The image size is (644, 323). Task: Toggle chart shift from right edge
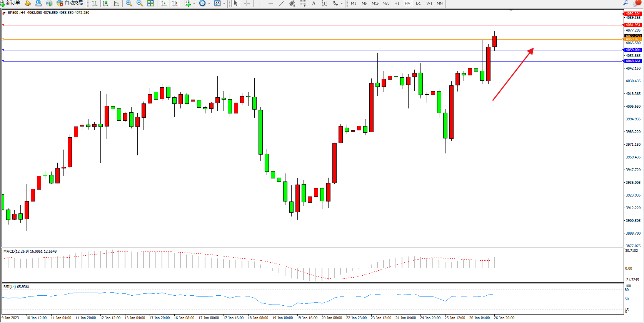pyautogui.click(x=175, y=3)
